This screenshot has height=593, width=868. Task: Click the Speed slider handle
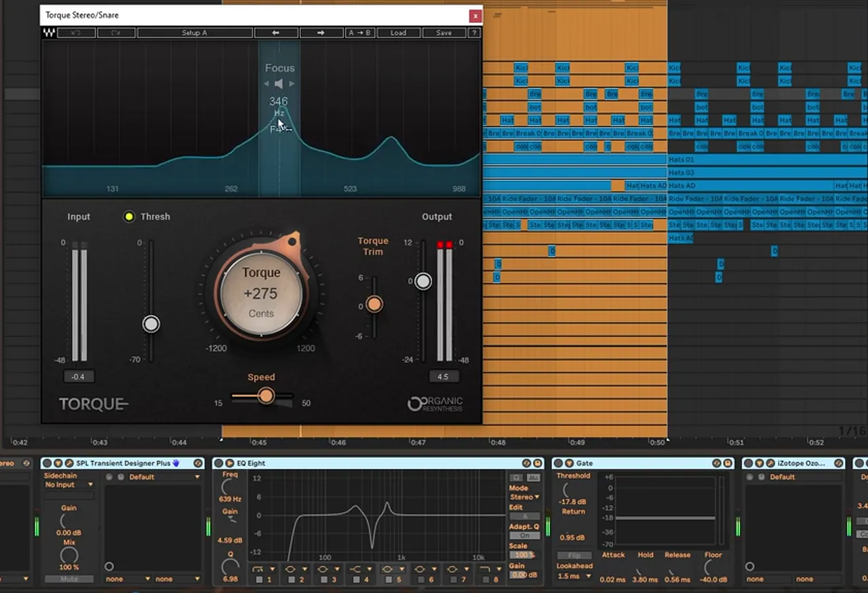(x=266, y=396)
